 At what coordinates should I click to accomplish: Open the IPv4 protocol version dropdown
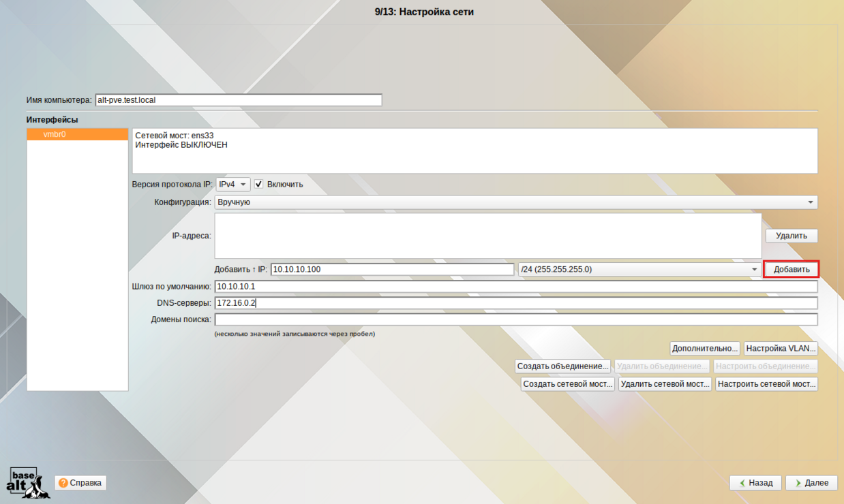click(232, 185)
